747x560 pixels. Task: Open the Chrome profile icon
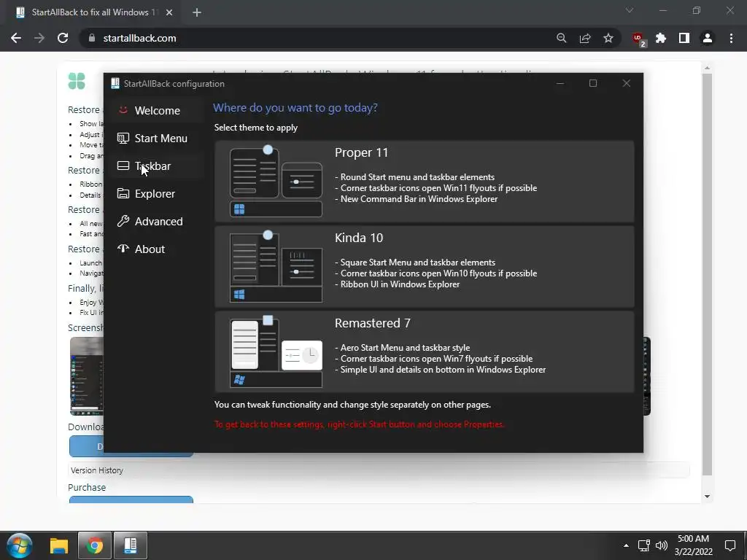(x=708, y=38)
